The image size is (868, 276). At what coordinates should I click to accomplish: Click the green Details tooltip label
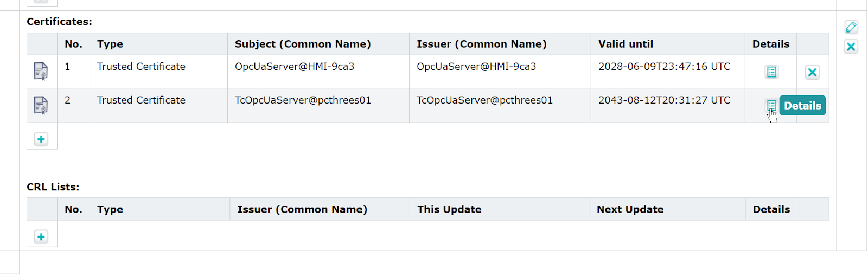(802, 106)
